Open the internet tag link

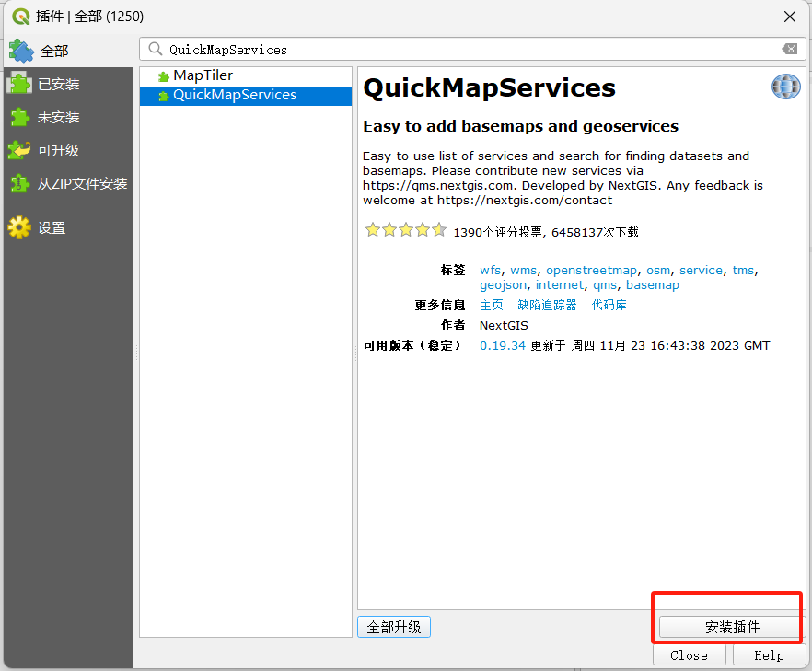tap(560, 285)
